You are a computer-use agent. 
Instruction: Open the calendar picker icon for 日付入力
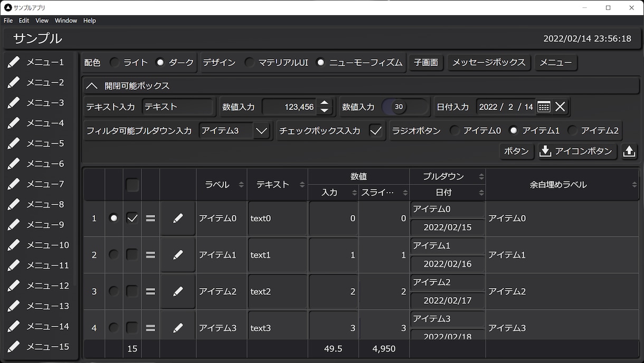[x=544, y=107]
